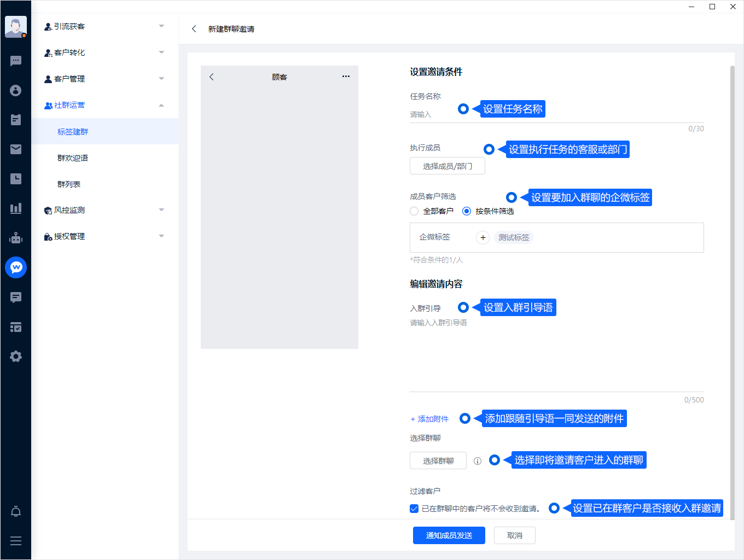Click the 添加附件 link
This screenshot has width=744, height=560.
coord(429,419)
